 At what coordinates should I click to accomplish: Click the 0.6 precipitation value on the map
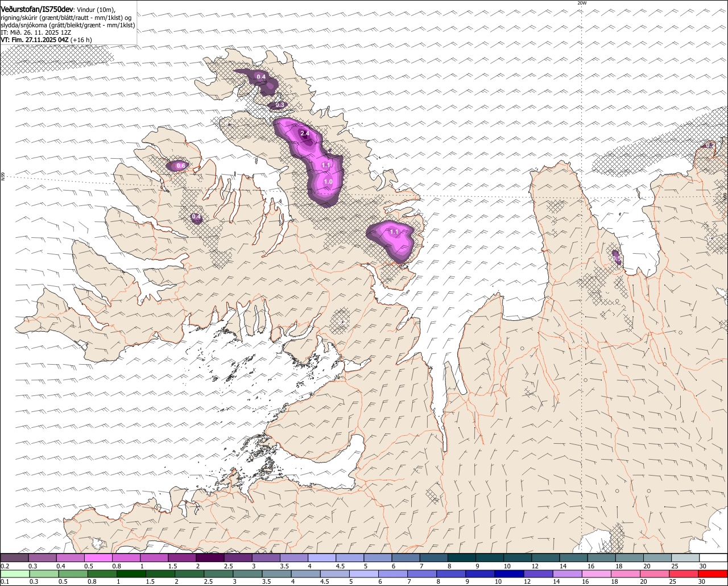pos(181,166)
